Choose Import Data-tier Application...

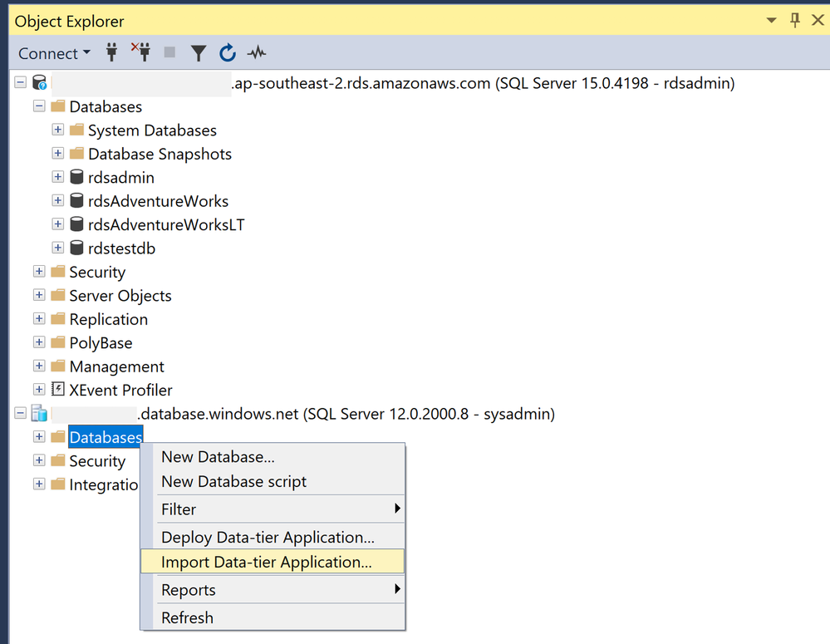(273, 562)
